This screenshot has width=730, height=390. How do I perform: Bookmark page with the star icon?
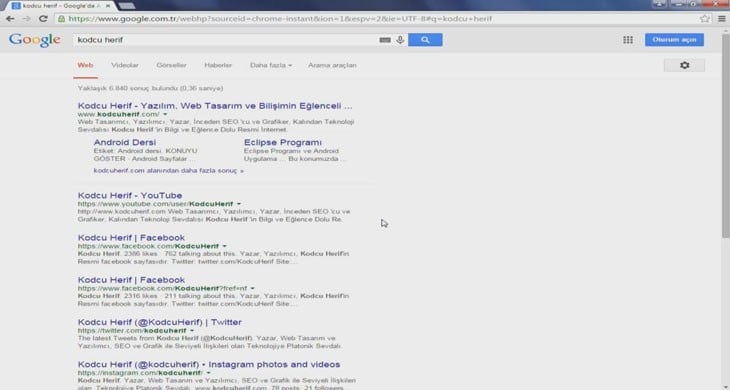coord(704,19)
